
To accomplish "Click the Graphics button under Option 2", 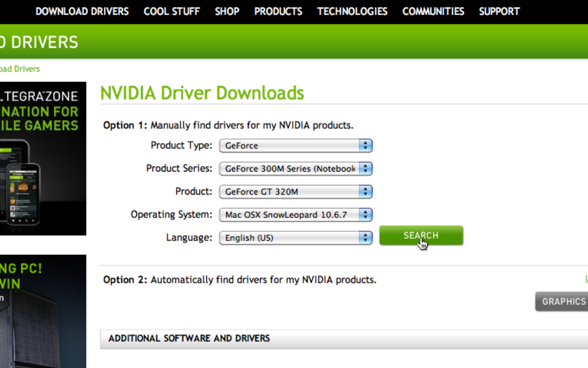I will point(562,302).
